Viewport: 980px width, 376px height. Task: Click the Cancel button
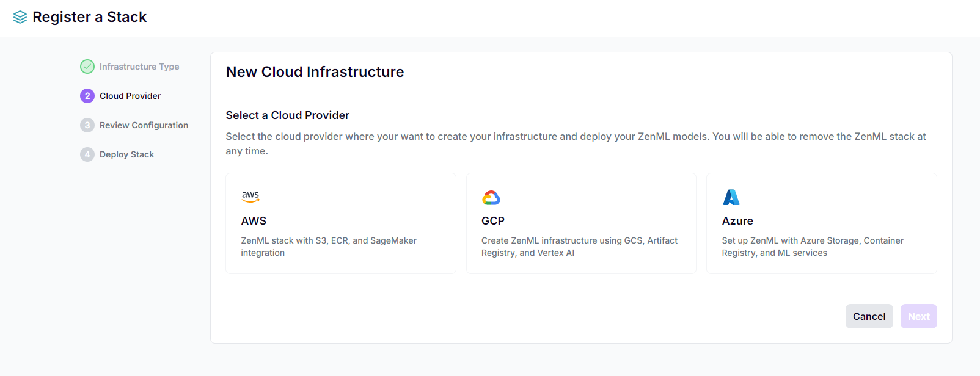(x=869, y=316)
